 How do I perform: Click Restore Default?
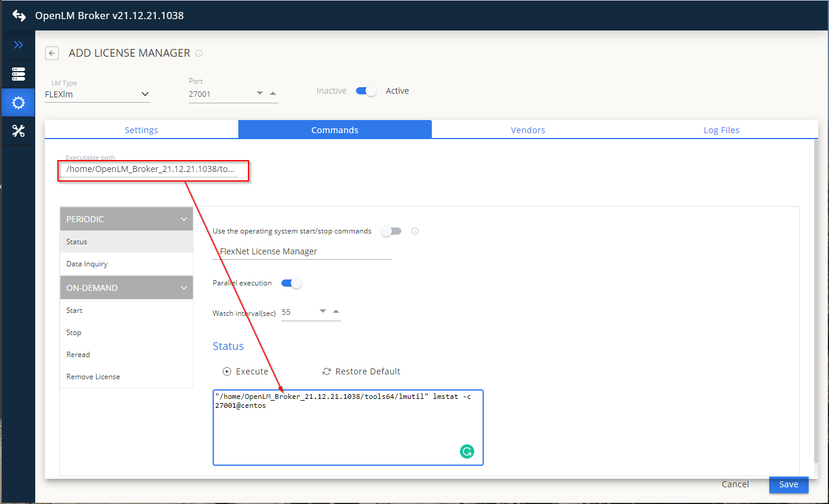click(361, 371)
